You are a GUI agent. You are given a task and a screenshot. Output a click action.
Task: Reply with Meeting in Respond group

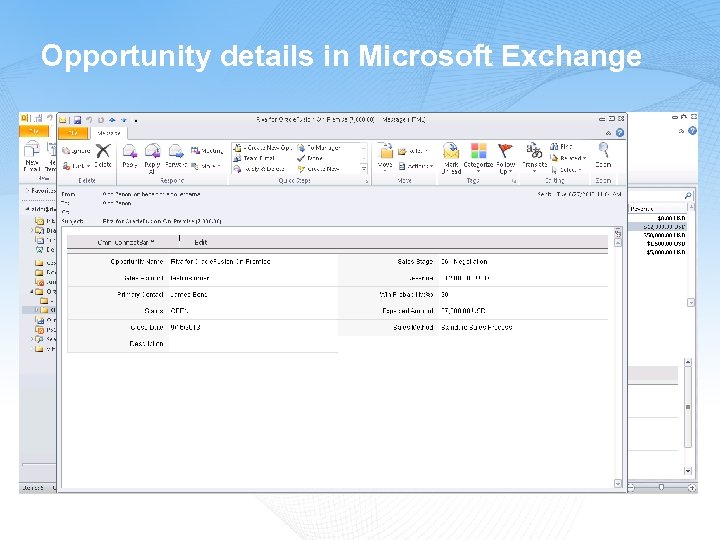click(207, 151)
